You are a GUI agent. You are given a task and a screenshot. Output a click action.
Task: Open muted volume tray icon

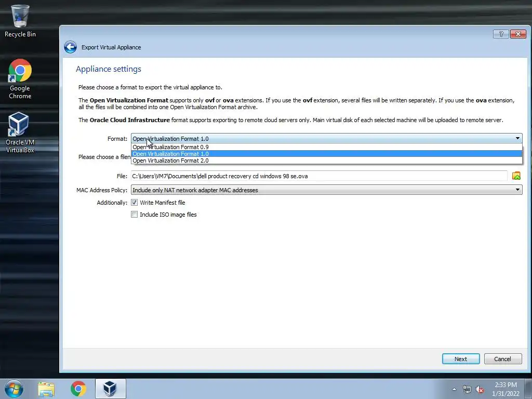tap(480, 389)
